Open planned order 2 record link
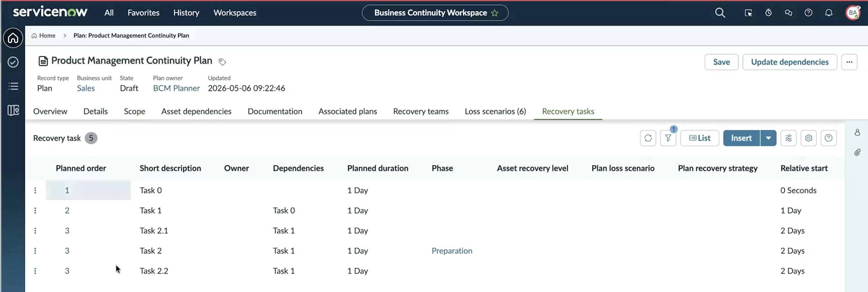 tap(67, 211)
